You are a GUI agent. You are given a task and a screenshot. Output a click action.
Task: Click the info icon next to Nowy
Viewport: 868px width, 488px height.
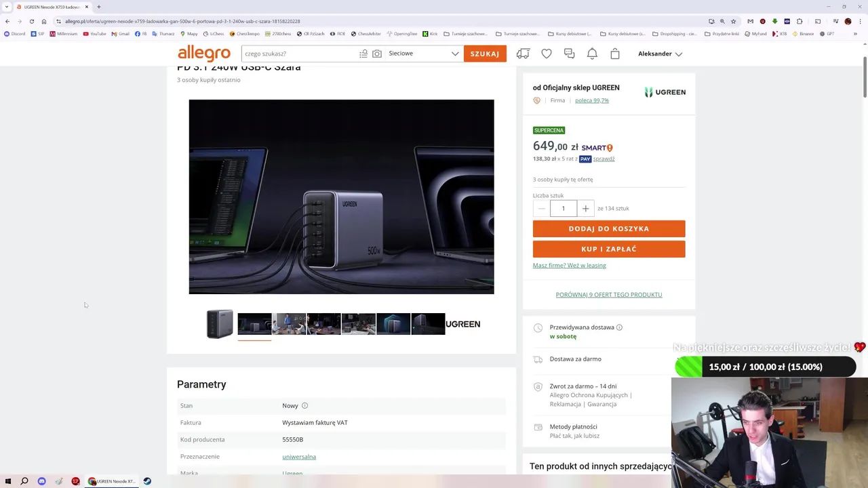304,405
